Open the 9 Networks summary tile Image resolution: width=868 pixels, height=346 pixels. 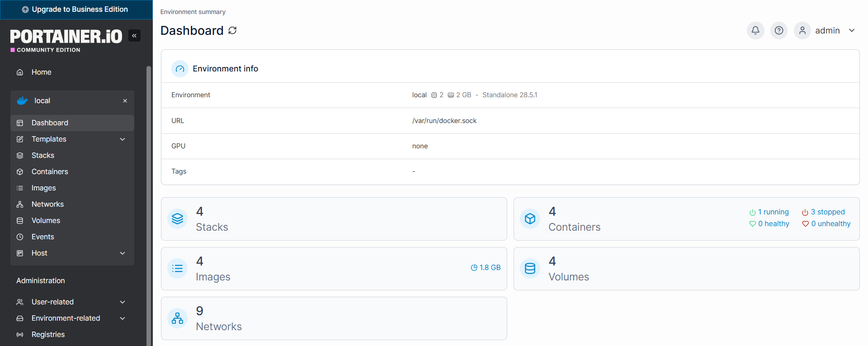tap(334, 318)
